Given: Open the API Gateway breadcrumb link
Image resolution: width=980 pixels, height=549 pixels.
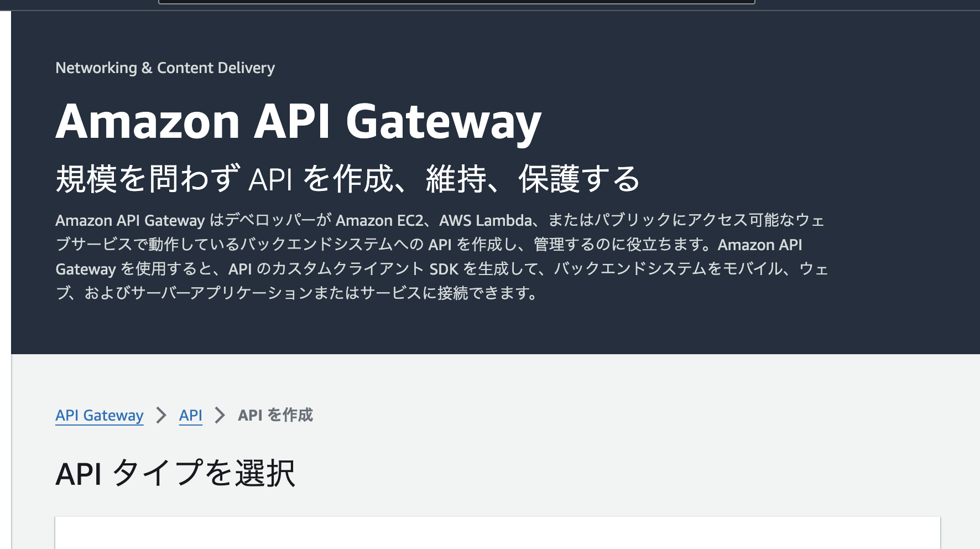Looking at the screenshot, I should click(x=99, y=415).
